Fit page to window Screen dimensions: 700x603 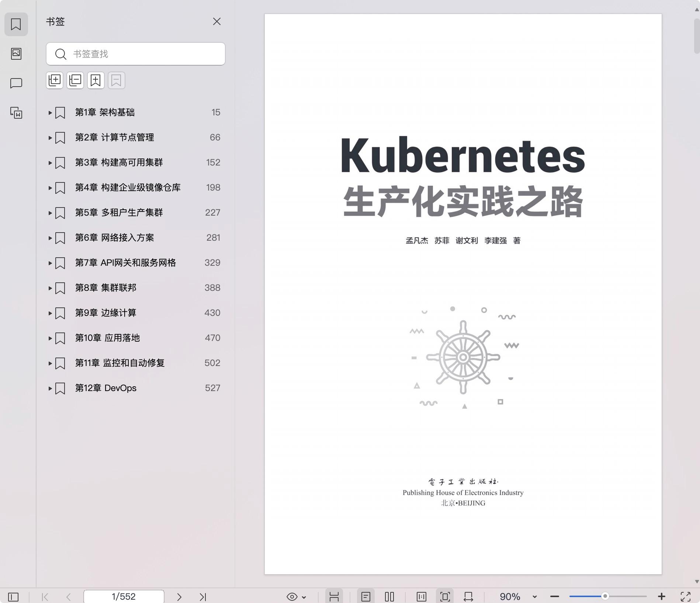point(445,597)
